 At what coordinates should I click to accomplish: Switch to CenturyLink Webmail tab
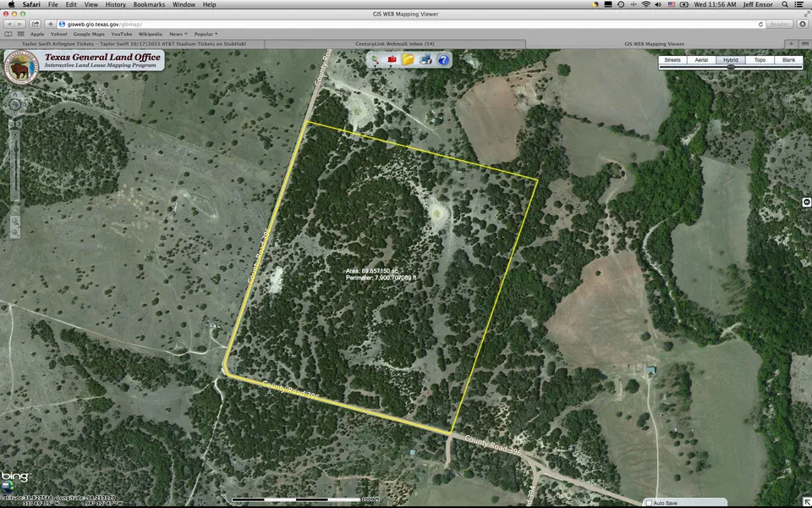396,43
